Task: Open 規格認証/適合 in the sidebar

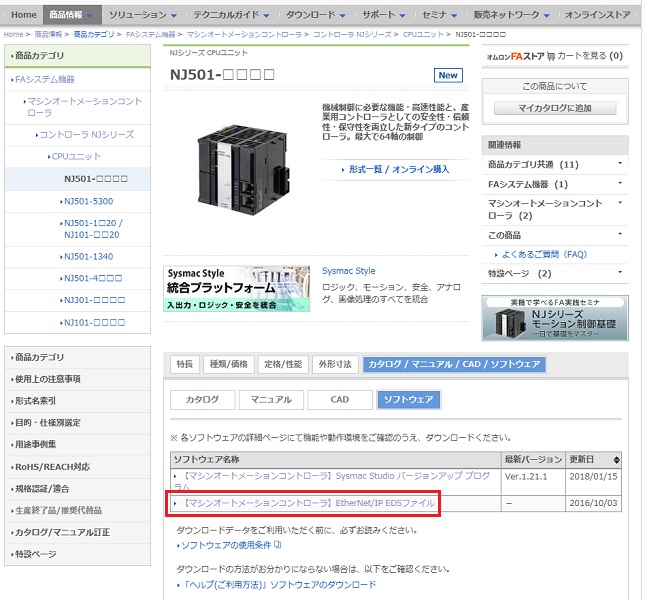Action: pos(42,489)
